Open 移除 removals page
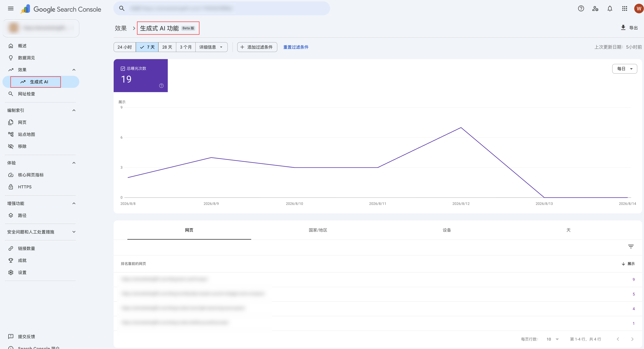 (41, 146)
